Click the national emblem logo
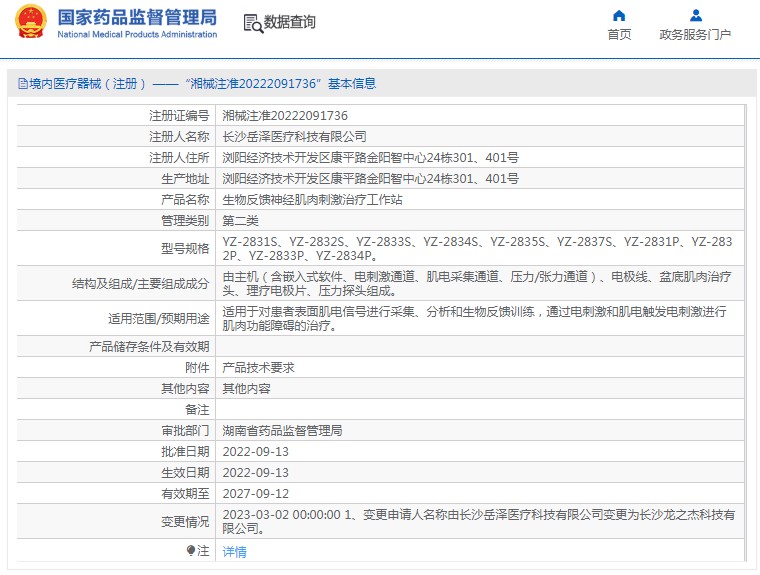 (x=31, y=22)
